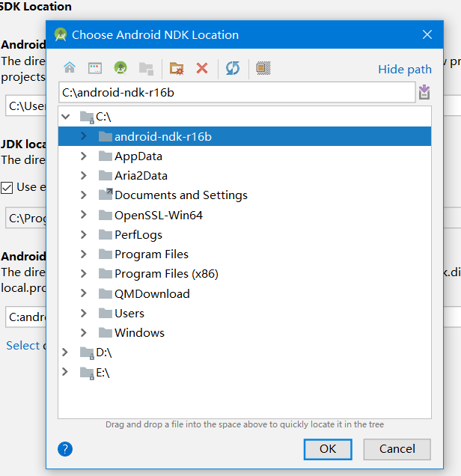This screenshot has height=476, width=461.
Task: Create a New Folder icon
Action: [x=177, y=68]
